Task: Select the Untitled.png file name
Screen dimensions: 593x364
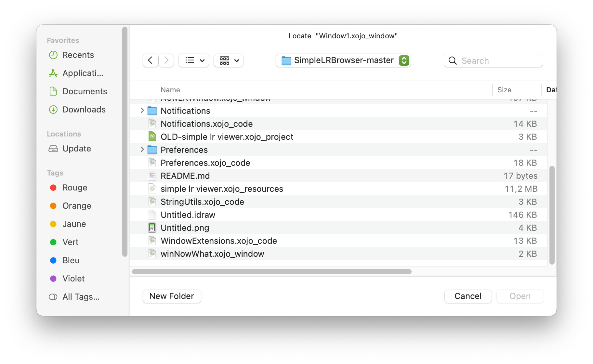Action: tap(185, 228)
